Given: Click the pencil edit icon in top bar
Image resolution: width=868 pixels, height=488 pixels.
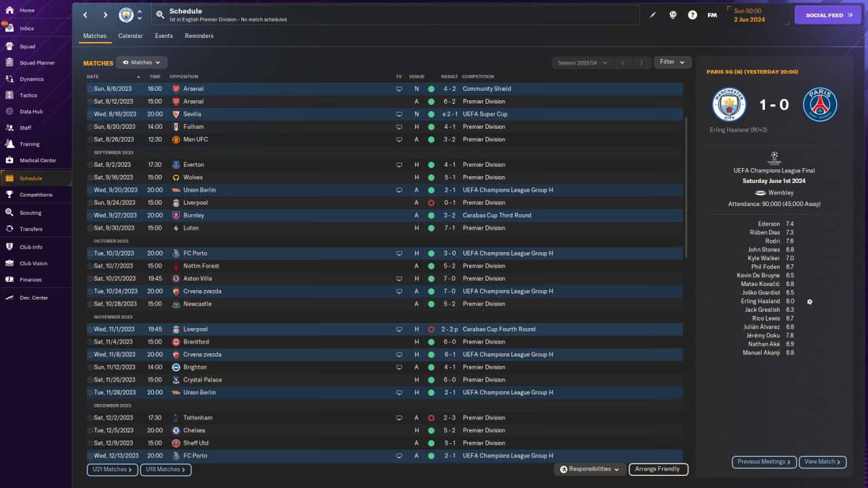Looking at the screenshot, I should coord(653,15).
